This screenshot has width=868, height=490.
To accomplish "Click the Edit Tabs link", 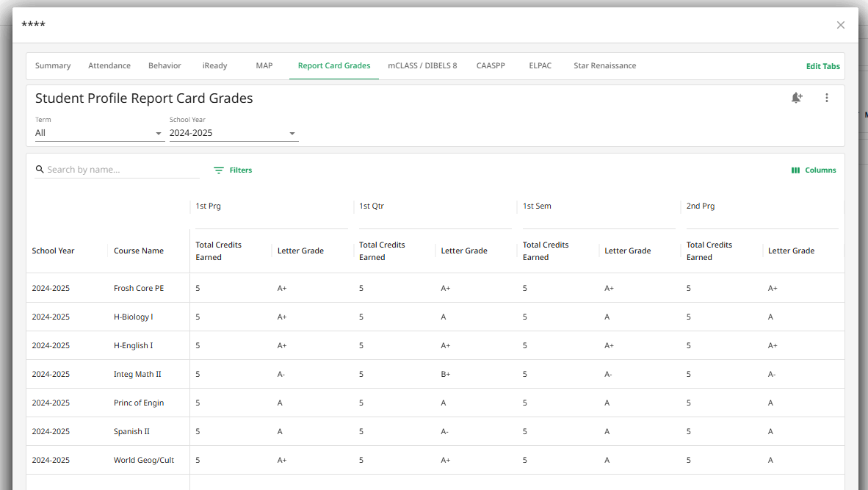I will click(822, 65).
